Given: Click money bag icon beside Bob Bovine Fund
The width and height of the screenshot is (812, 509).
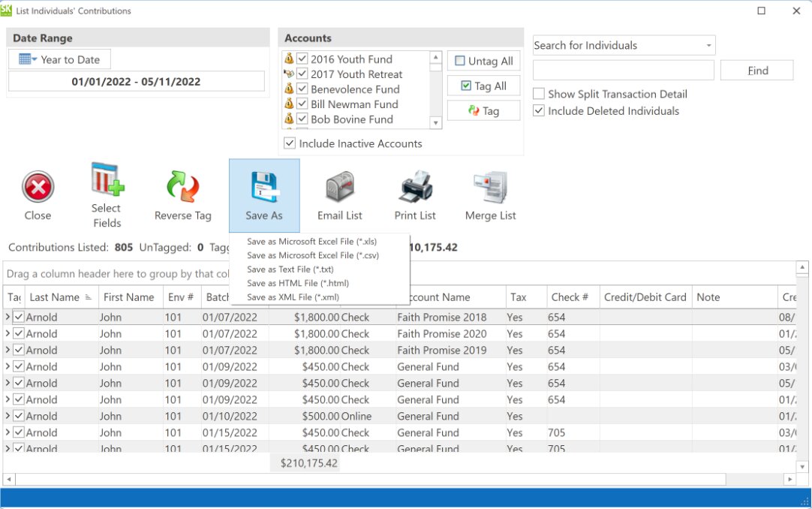Looking at the screenshot, I should click(289, 119).
